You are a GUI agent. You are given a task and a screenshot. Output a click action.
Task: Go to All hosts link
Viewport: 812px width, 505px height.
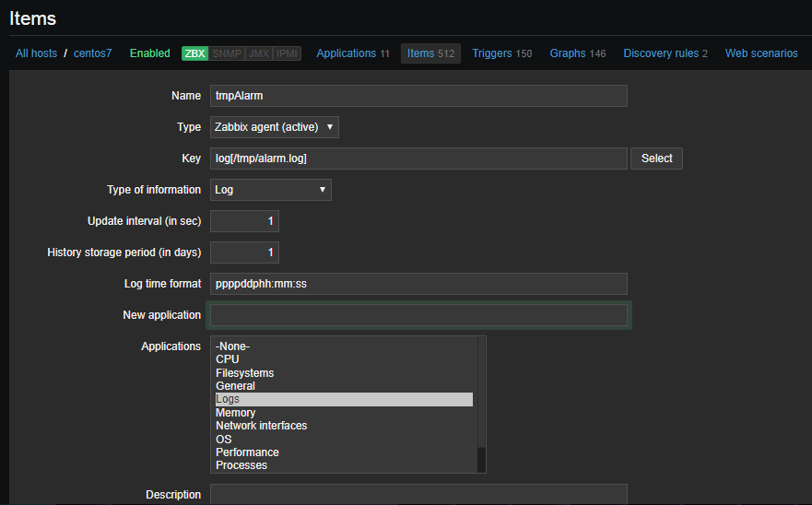36,53
